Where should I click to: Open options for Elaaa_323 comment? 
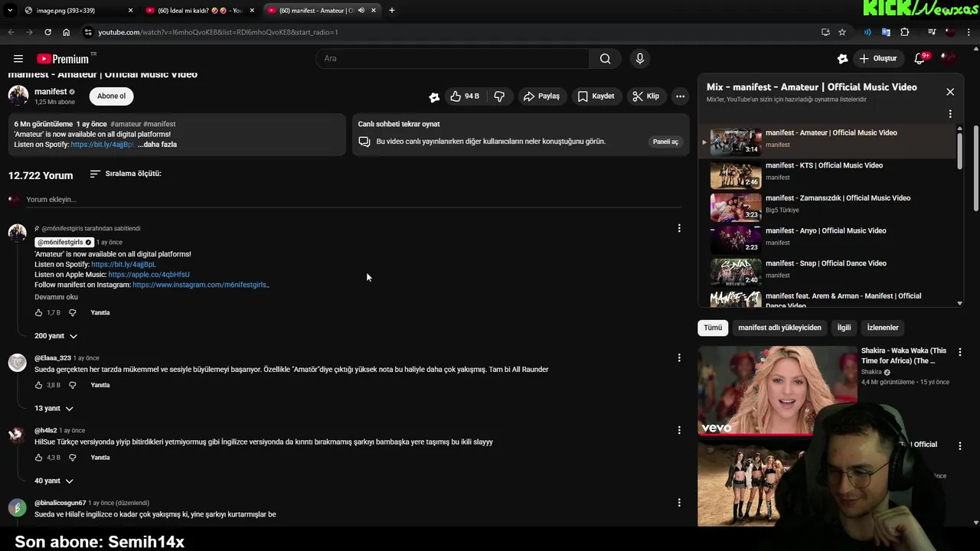point(679,357)
